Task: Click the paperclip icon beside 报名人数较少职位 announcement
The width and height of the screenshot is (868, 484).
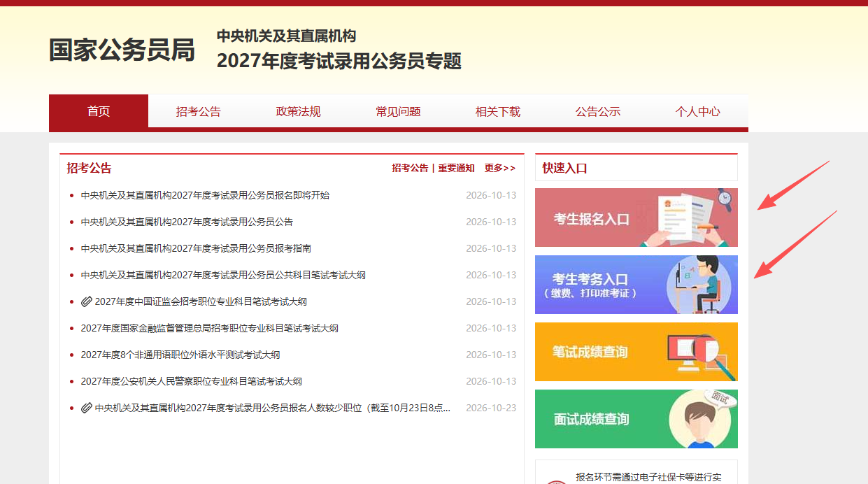Action: point(87,408)
